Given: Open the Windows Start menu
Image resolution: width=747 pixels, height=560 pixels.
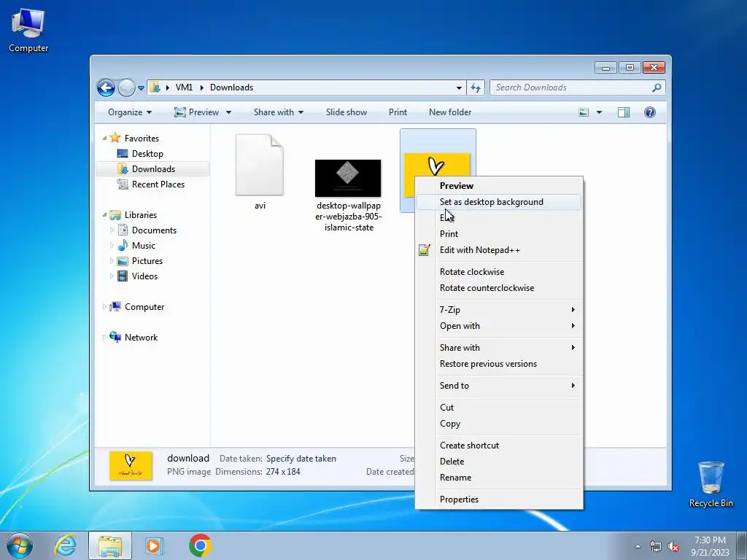Looking at the screenshot, I should tap(20, 545).
